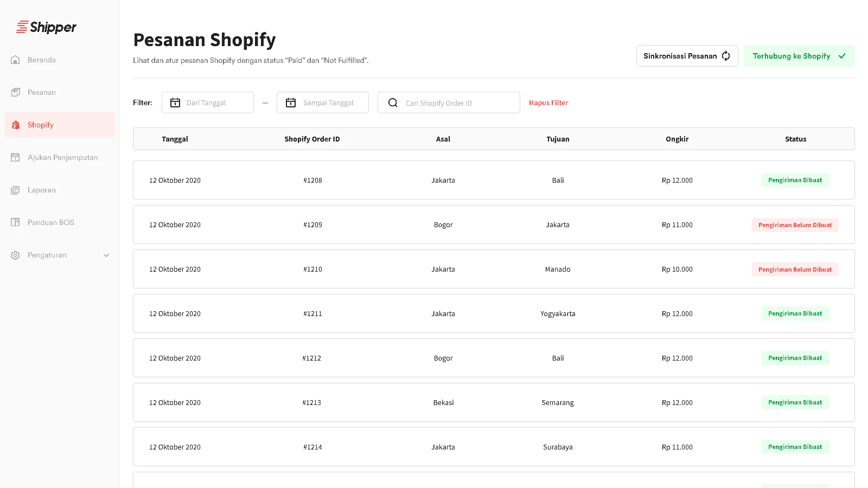
Task: Click the Beranda home icon
Action: point(15,60)
